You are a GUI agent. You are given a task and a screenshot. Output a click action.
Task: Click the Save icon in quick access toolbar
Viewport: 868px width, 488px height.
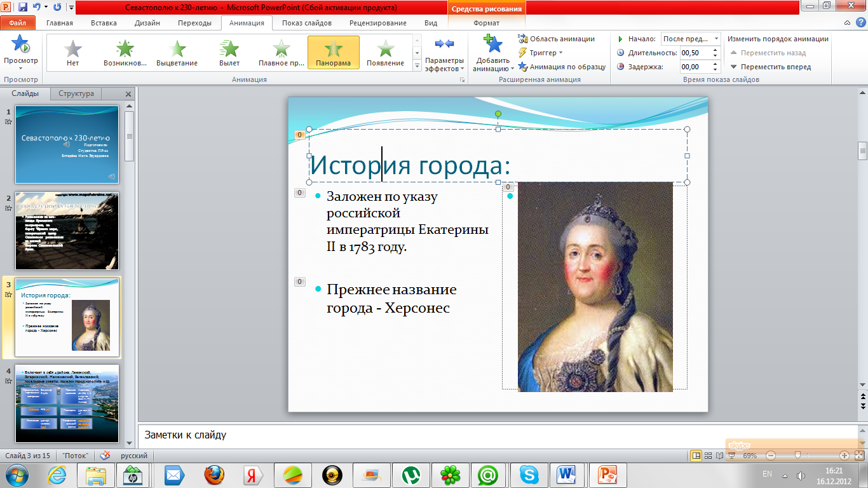coord(23,8)
